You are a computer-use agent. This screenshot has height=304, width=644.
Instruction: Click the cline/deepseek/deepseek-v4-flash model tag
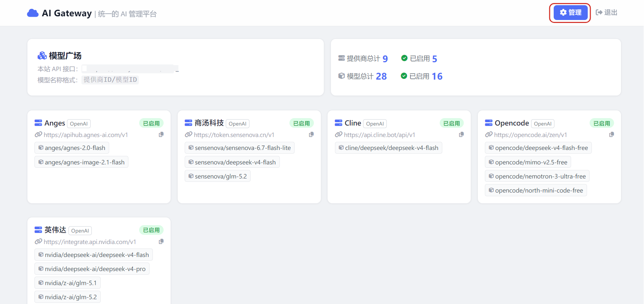click(388, 148)
